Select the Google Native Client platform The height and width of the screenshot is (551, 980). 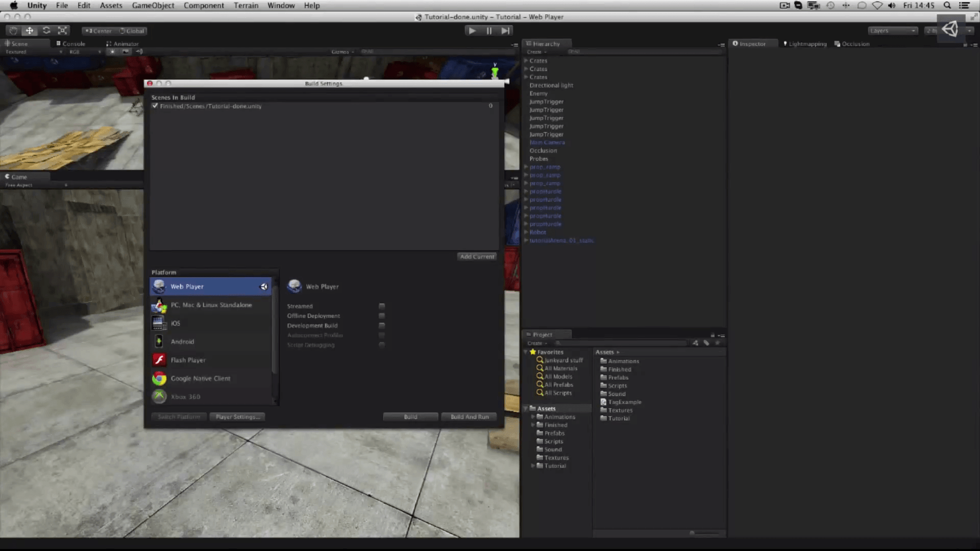pos(211,379)
